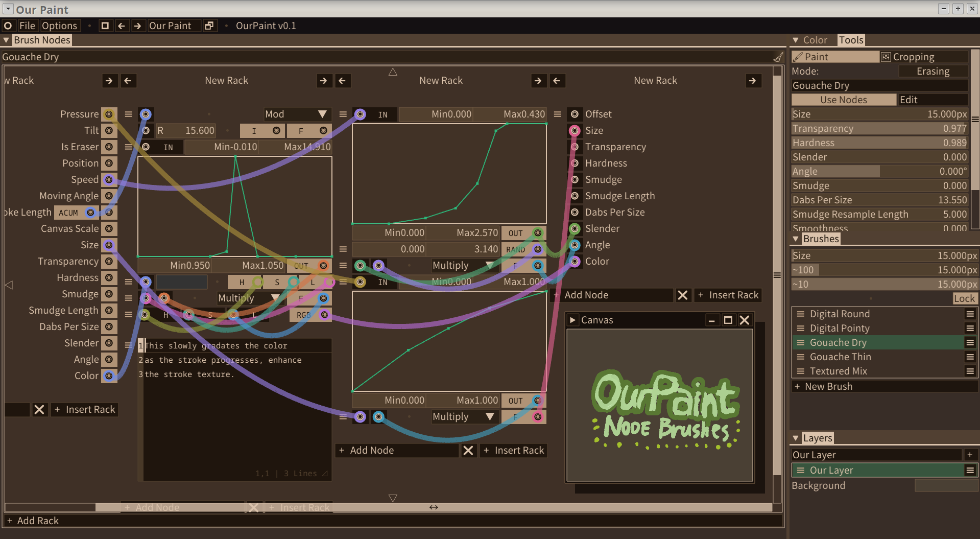Click the Pressure input socket

point(109,114)
